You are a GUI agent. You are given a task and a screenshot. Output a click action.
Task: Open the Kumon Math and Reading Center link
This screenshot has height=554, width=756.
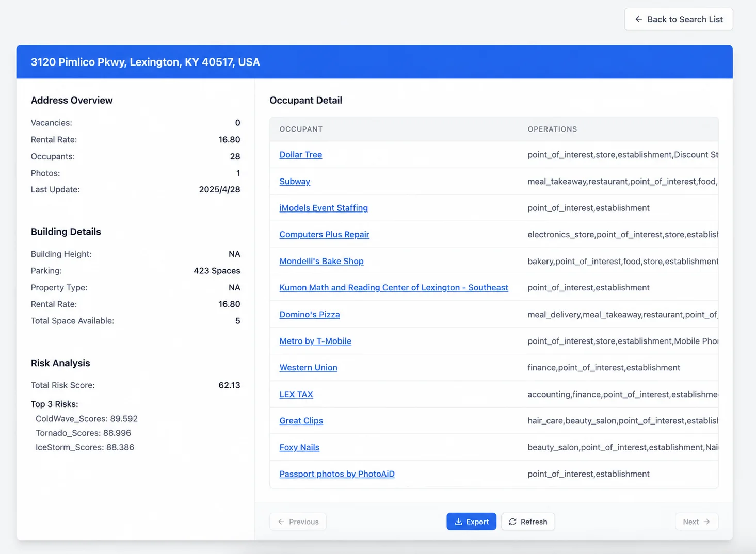click(x=394, y=288)
